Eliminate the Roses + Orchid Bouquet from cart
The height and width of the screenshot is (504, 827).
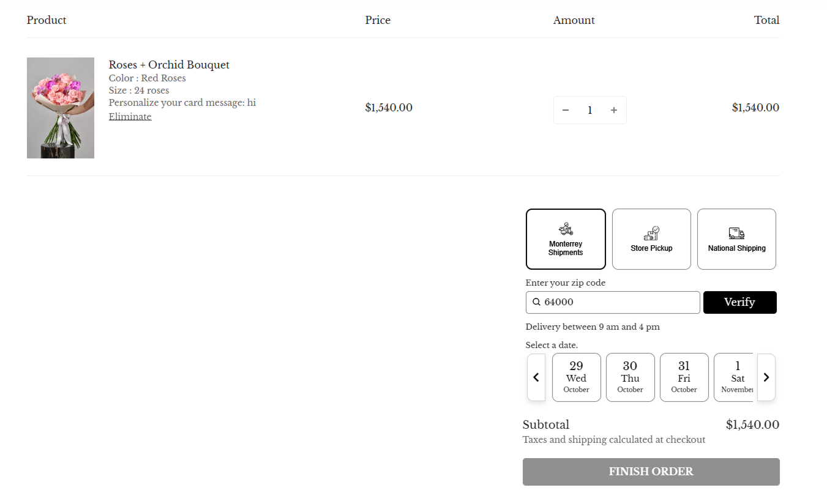coord(130,117)
